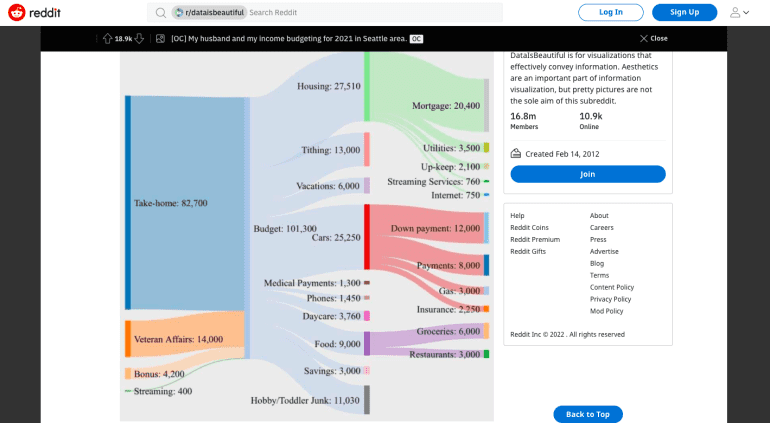This screenshot has width=770, height=423.
Task: Click the search magnifier icon
Action: (160, 13)
